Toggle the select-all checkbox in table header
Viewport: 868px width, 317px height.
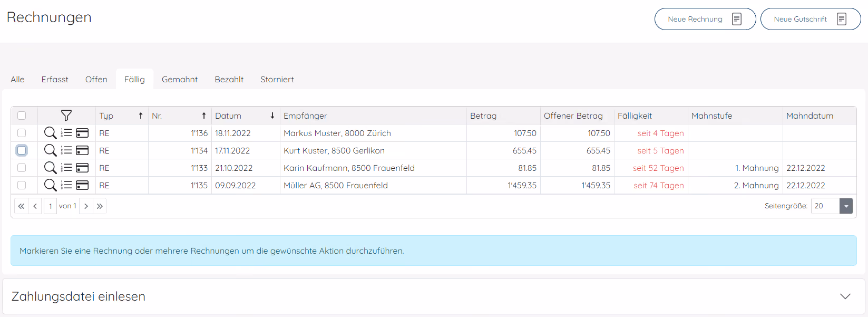click(22, 116)
